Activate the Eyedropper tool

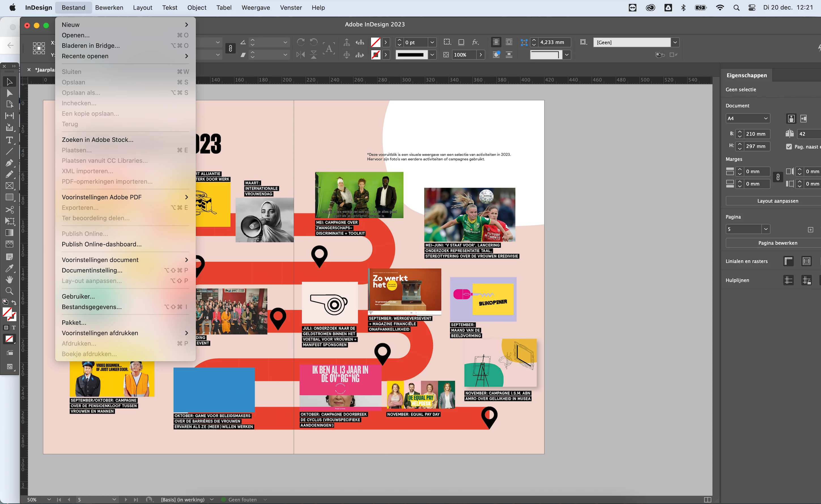[9, 268]
